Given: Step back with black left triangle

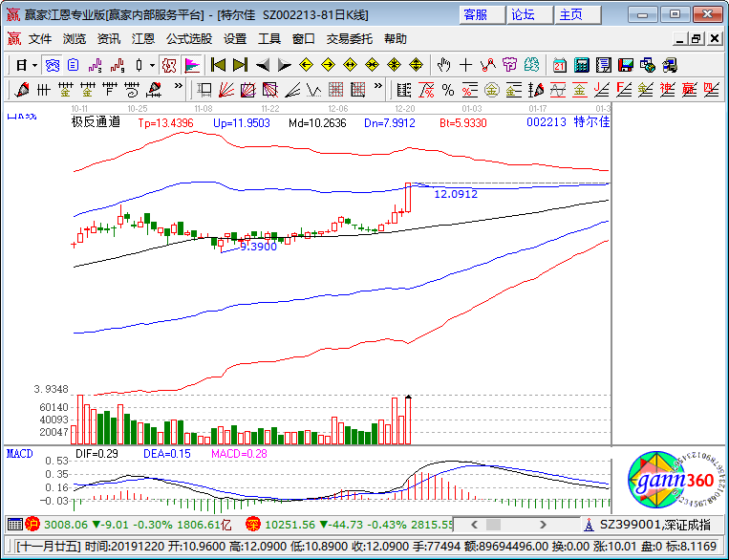Looking at the screenshot, I should 263,65.
